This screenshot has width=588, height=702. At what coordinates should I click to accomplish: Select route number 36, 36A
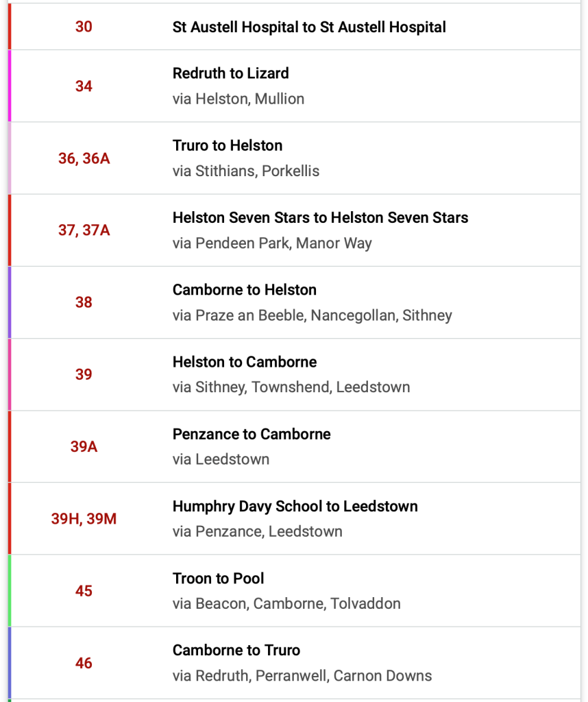[x=84, y=158]
